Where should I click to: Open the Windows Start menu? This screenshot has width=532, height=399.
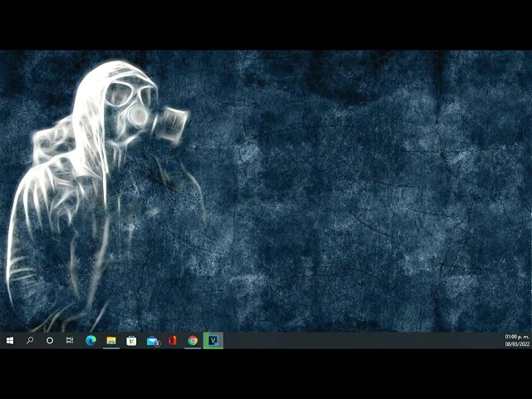coord(10,340)
